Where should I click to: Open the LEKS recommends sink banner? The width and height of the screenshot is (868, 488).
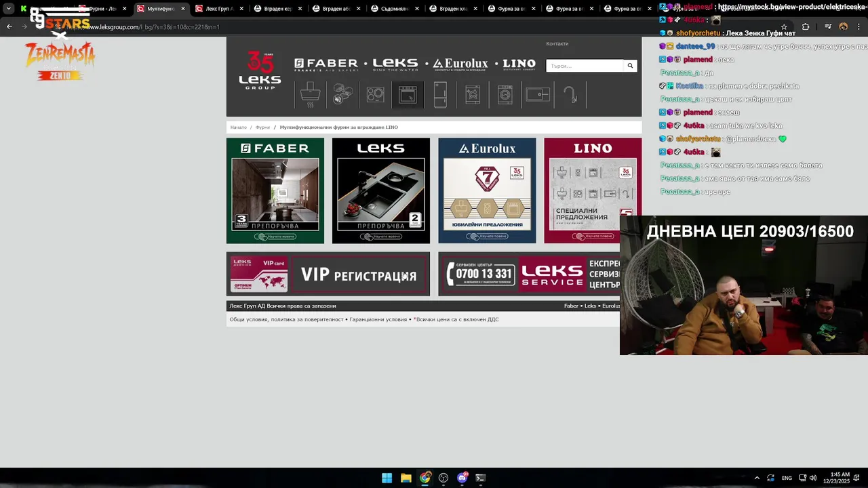[x=381, y=190]
